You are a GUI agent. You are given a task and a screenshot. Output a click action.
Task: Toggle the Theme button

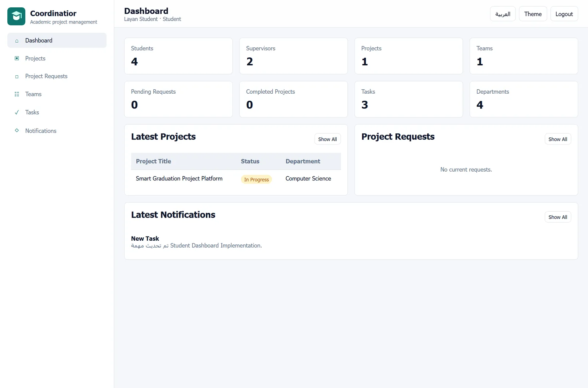[533, 14]
